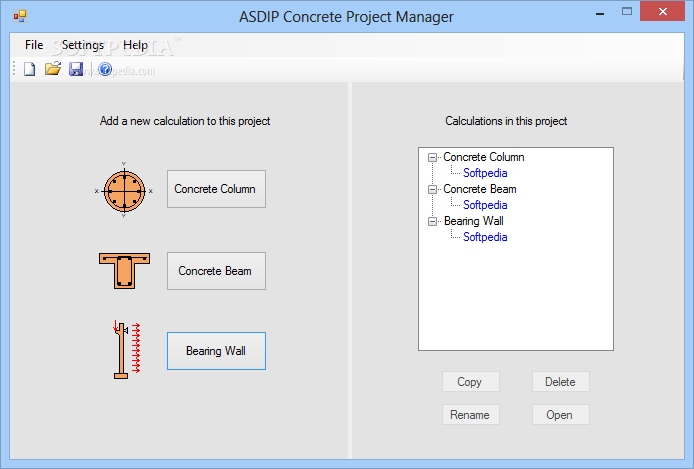Open the Settings menu
Viewport: 694px width, 469px height.
pos(83,45)
